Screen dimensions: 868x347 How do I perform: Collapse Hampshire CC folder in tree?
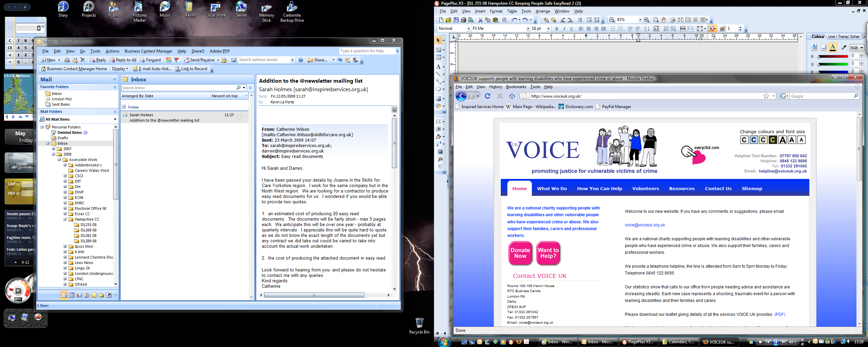click(65, 219)
